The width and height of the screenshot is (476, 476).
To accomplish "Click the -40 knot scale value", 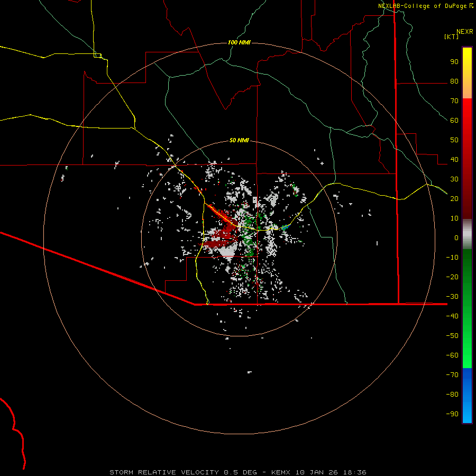I will (452, 316).
